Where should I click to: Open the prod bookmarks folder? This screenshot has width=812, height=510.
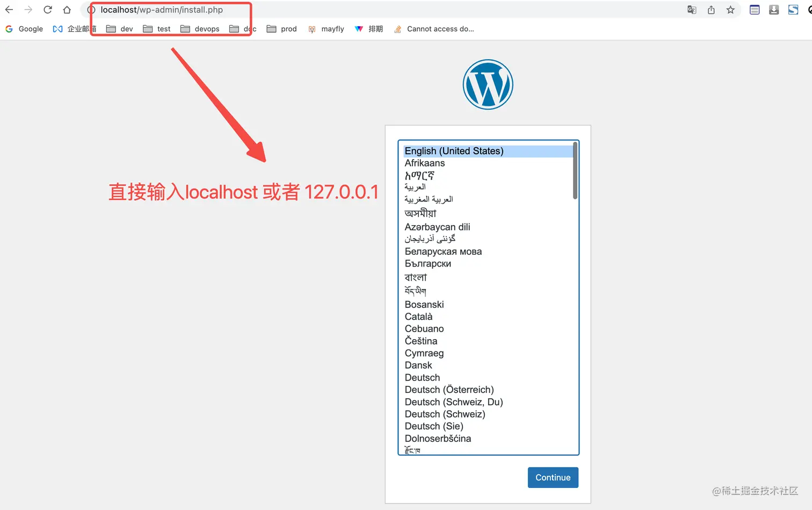pyautogui.click(x=281, y=29)
